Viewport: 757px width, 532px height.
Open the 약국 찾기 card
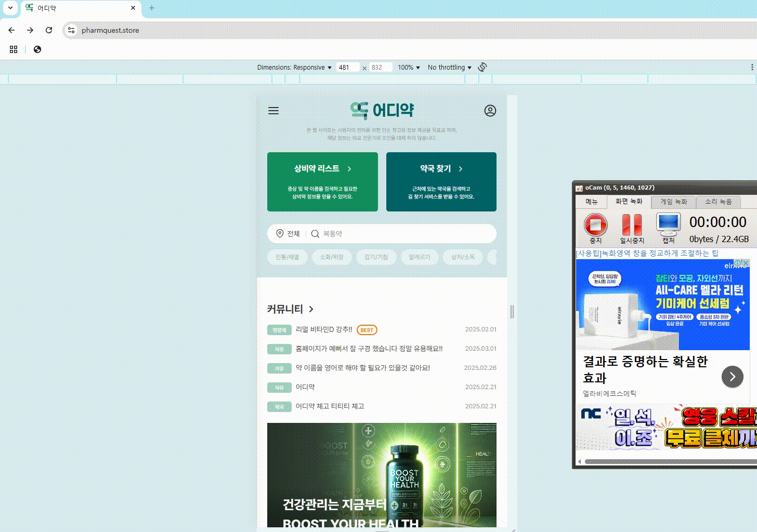(x=441, y=182)
